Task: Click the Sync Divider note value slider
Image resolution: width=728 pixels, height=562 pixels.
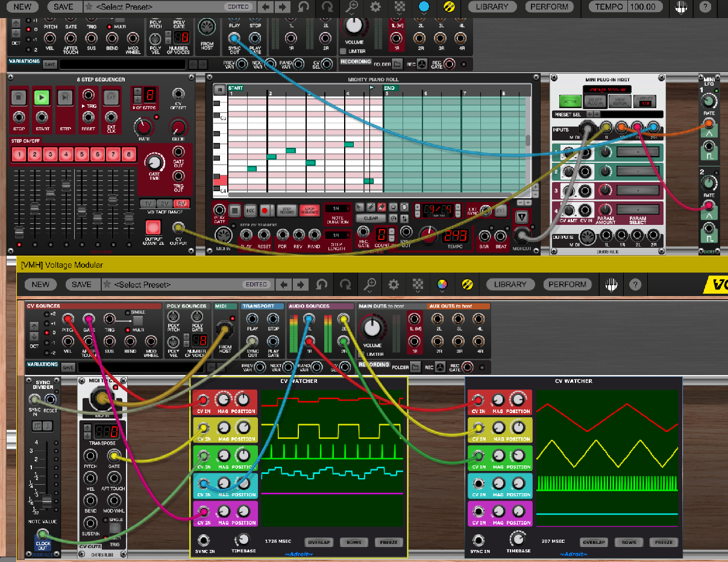Action: point(46,500)
